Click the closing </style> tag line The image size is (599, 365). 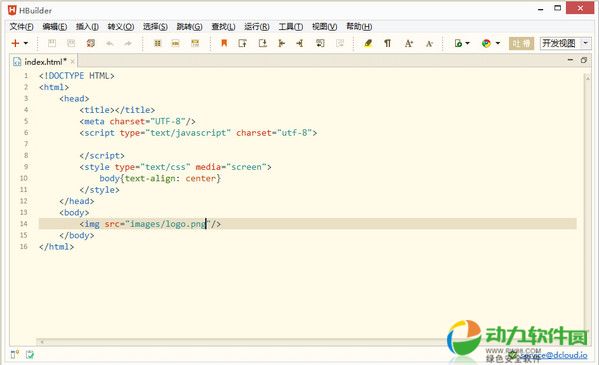[99, 190]
